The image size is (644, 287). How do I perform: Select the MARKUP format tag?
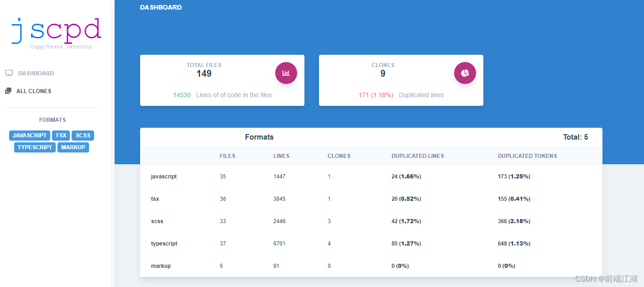[73, 147]
